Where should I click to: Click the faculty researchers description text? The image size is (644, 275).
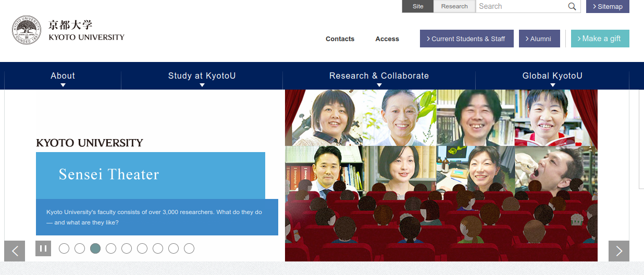(x=154, y=217)
